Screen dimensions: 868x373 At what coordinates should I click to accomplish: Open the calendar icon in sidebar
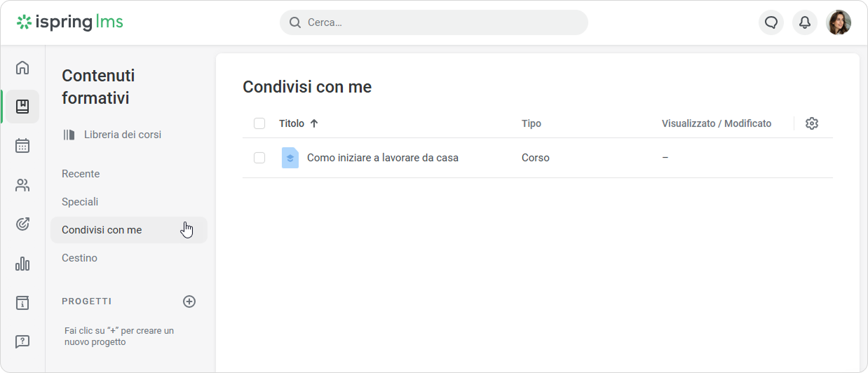tap(22, 146)
